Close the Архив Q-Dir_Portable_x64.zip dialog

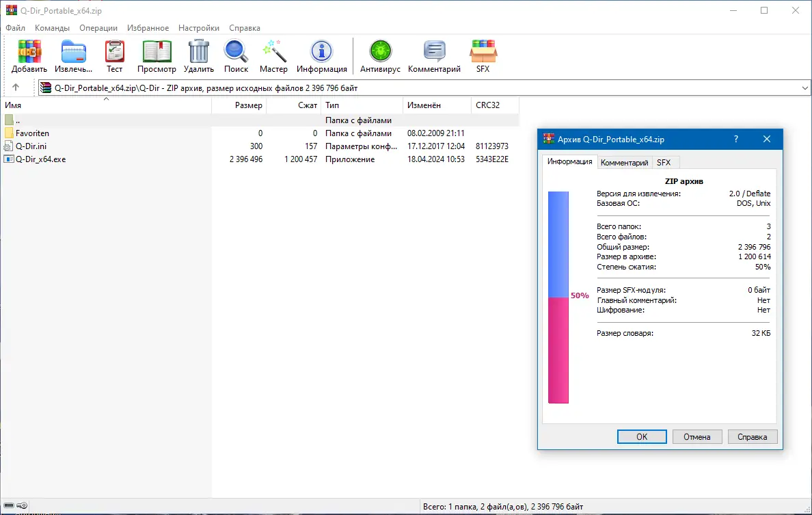[767, 139]
